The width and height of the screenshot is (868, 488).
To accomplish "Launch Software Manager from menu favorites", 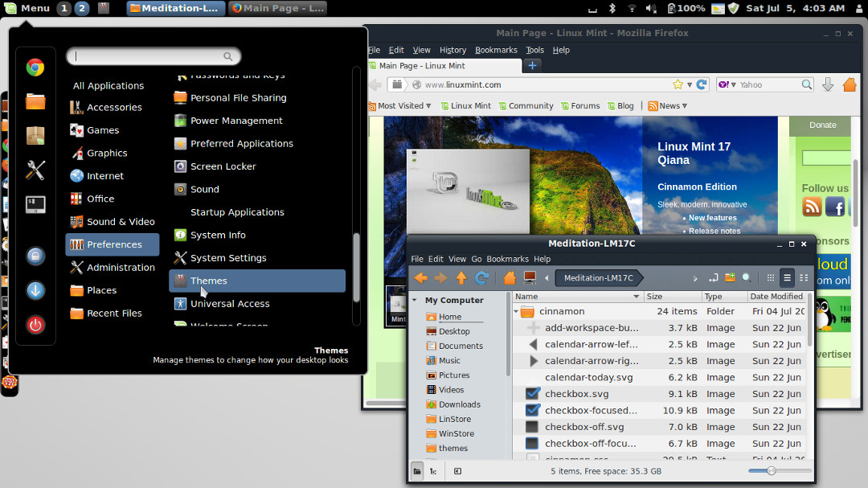I will [x=35, y=136].
